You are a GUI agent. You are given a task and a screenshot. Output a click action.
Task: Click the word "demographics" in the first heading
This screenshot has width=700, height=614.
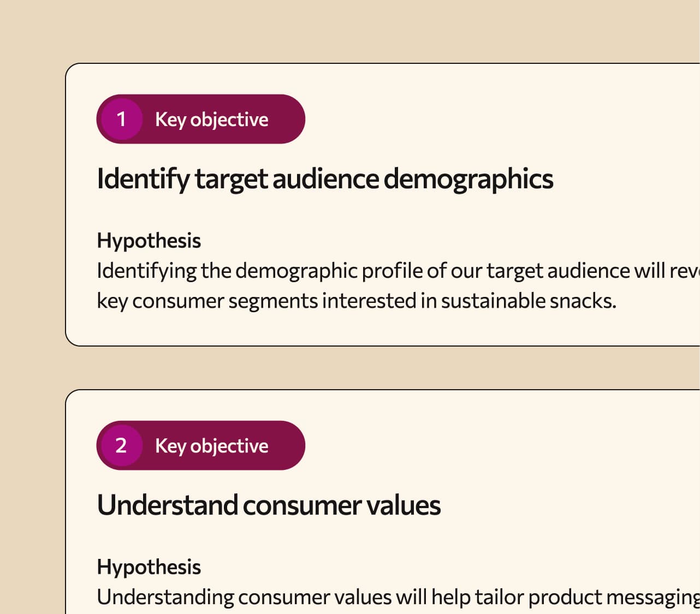pos(468,179)
